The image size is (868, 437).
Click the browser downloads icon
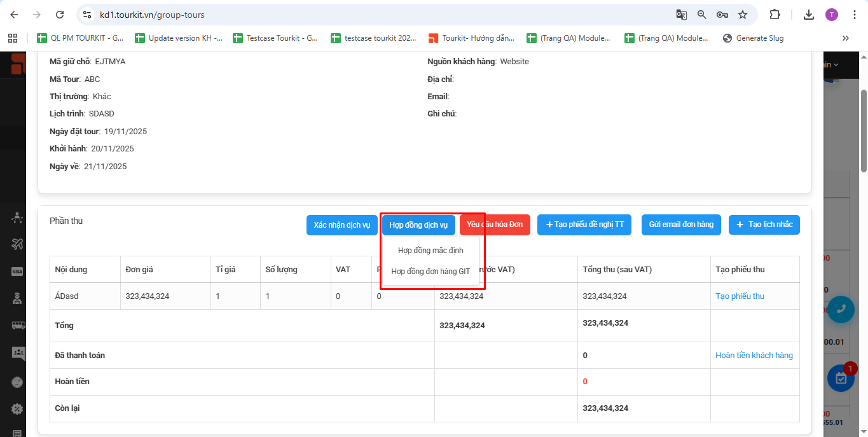809,15
